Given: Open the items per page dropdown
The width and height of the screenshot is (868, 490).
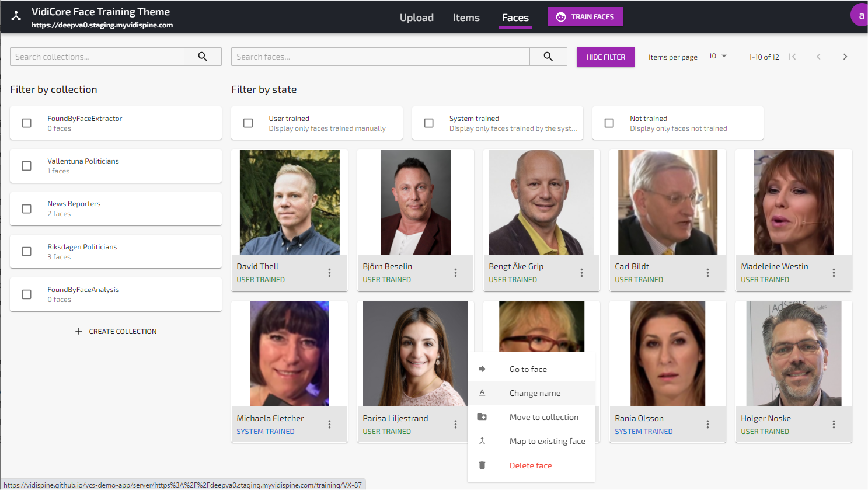Looking at the screenshot, I should (x=717, y=57).
